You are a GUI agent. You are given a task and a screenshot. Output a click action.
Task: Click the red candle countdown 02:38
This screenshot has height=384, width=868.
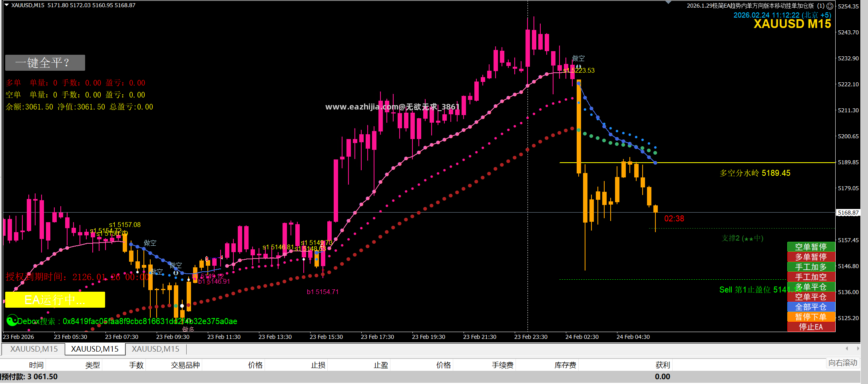click(x=674, y=219)
